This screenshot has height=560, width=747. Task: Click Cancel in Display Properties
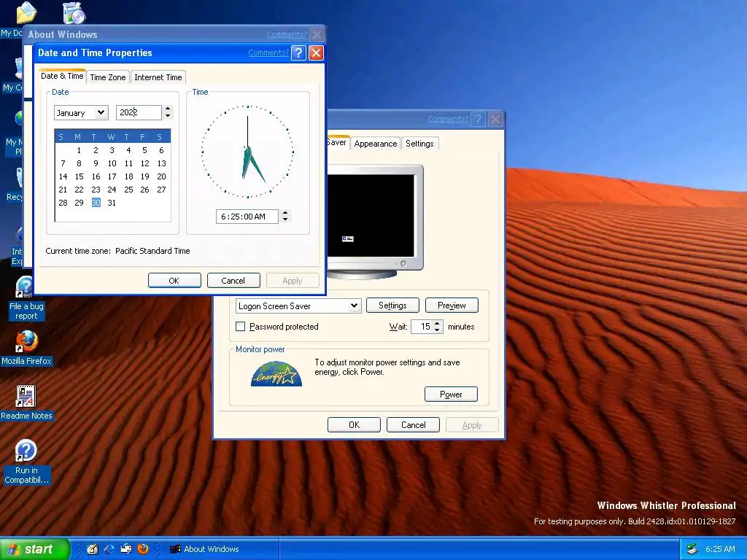pos(413,425)
